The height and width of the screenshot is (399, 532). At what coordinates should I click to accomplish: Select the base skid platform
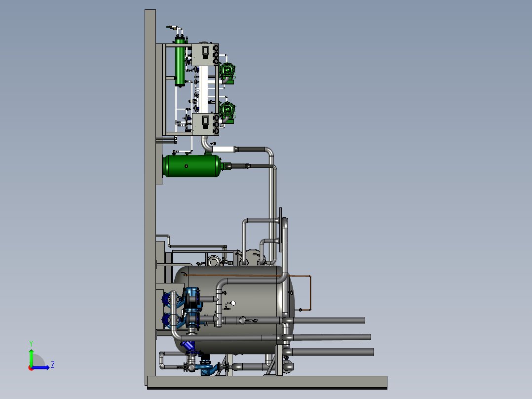pos(267,382)
